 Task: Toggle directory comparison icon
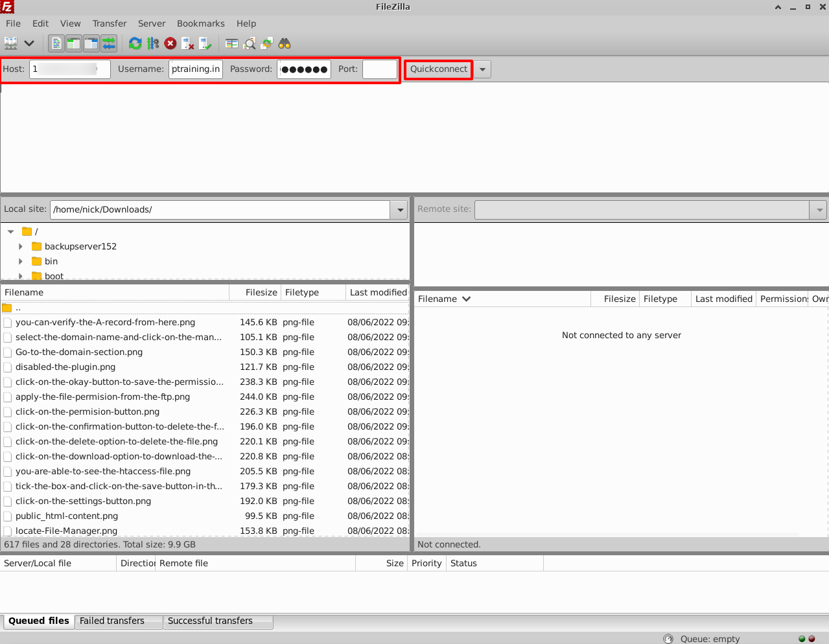click(250, 43)
